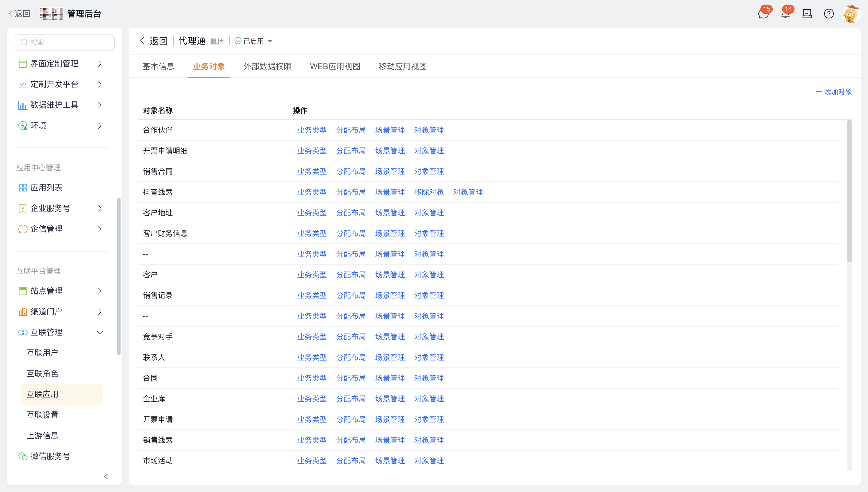Viewport: 868px width, 492px height.
Task: Click 对象管理 in the 联系人 row
Action: tap(429, 357)
